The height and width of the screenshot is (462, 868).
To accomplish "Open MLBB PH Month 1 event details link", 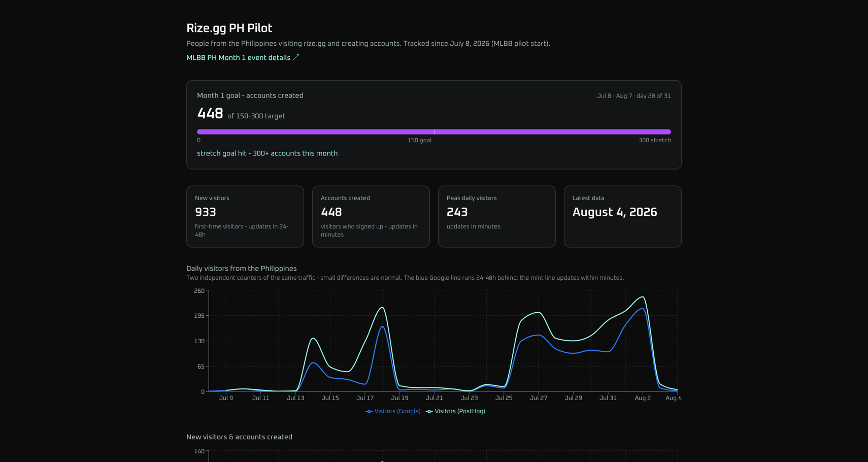I will (x=243, y=58).
